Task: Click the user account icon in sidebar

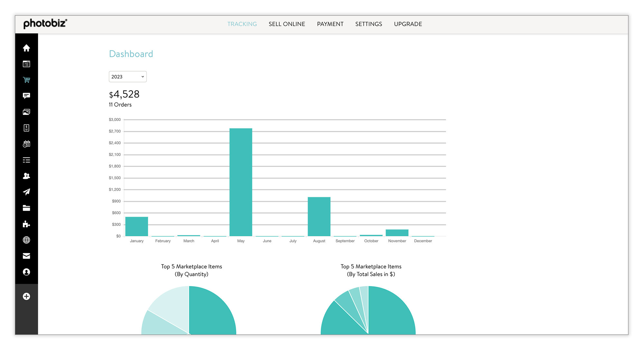Action: point(27,272)
